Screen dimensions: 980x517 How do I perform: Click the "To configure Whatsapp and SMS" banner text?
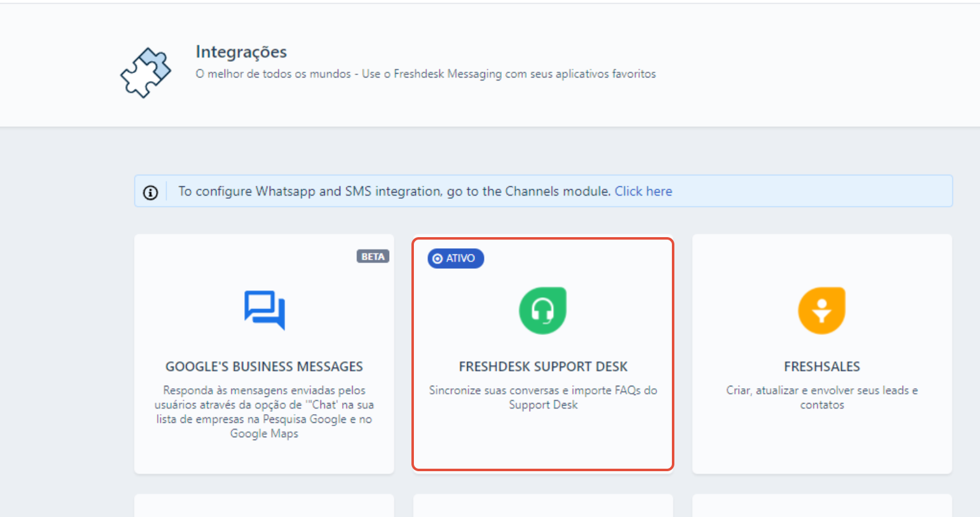point(395,191)
